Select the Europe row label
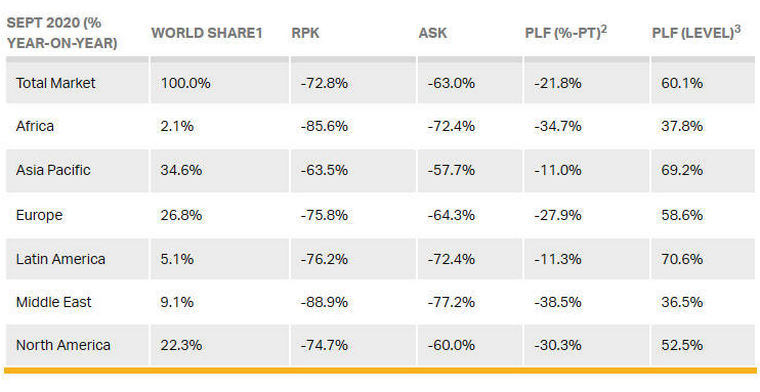The image size is (760, 392). (x=39, y=215)
